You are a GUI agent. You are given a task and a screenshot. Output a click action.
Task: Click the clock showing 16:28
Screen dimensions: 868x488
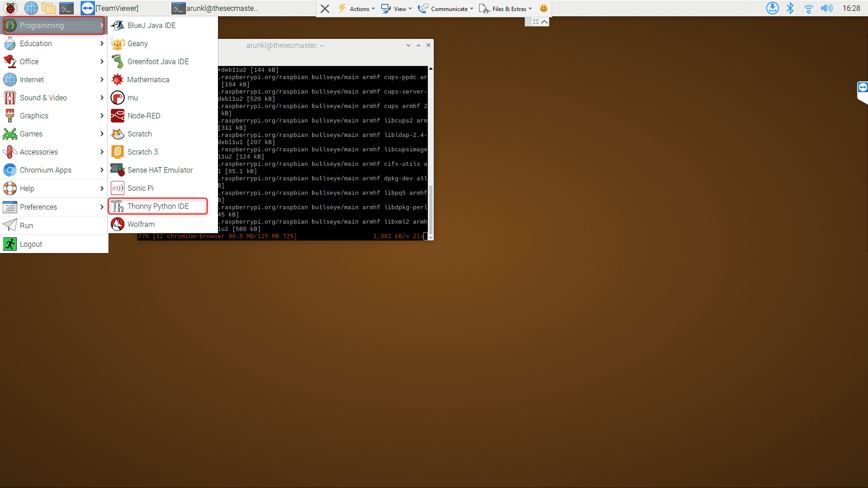pos(851,8)
